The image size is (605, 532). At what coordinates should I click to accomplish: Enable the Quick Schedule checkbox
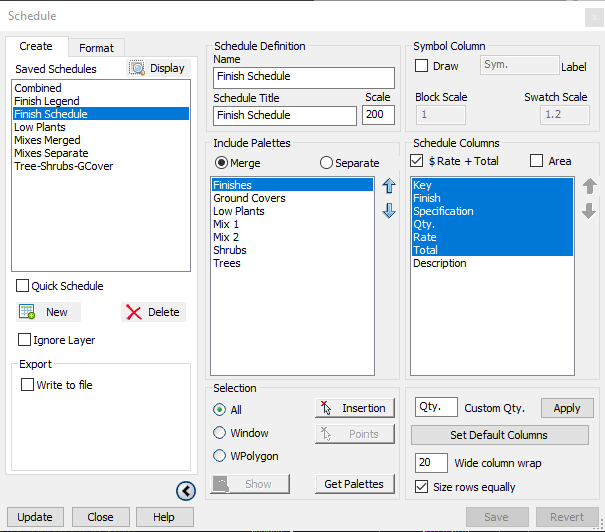tap(23, 286)
